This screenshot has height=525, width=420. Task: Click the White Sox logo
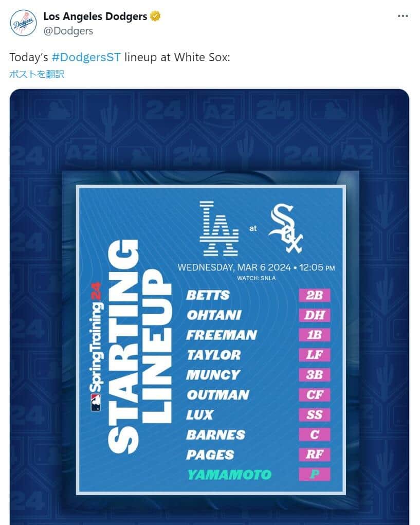[286, 228]
